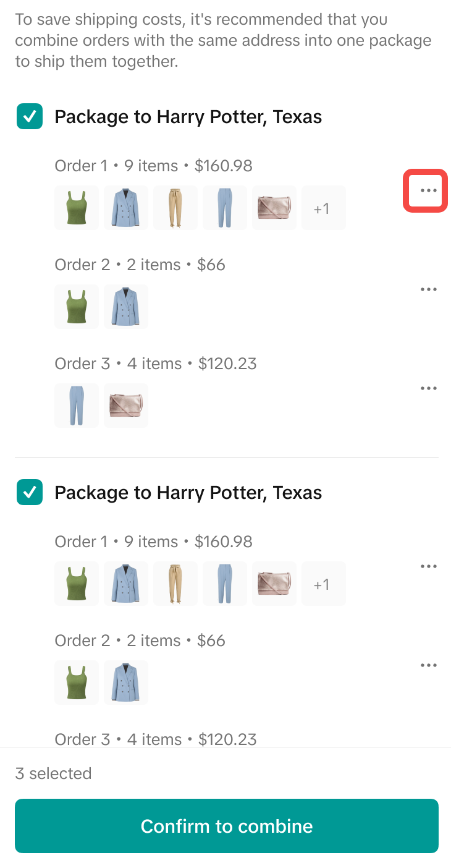View blue blazer in first package's Order 1
This screenshot has height=868, width=451.
[126, 208]
